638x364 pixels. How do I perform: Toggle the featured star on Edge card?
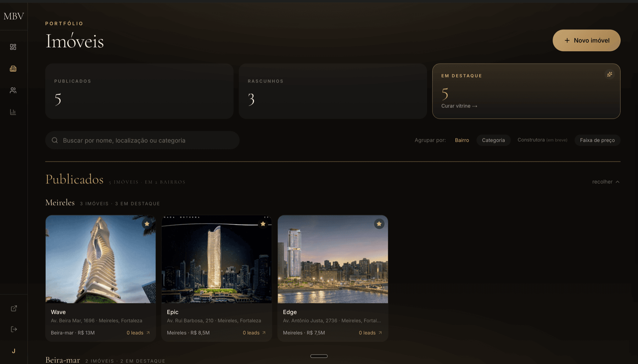click(379, 224)
